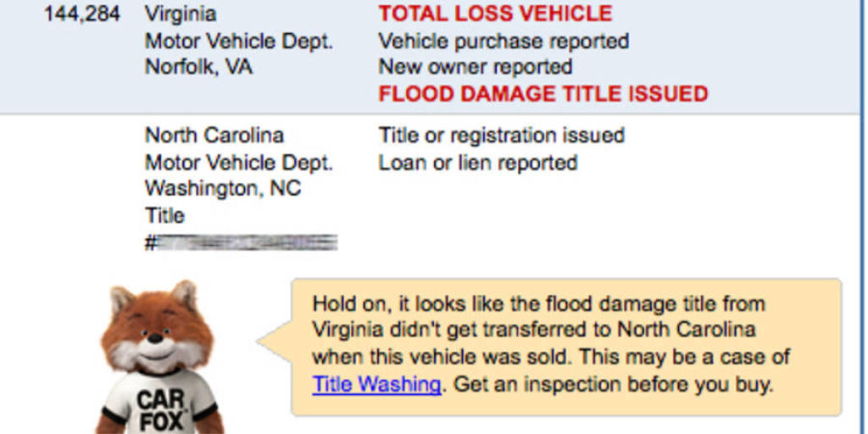Select the Virginia state entry

(x=181, y=14)
